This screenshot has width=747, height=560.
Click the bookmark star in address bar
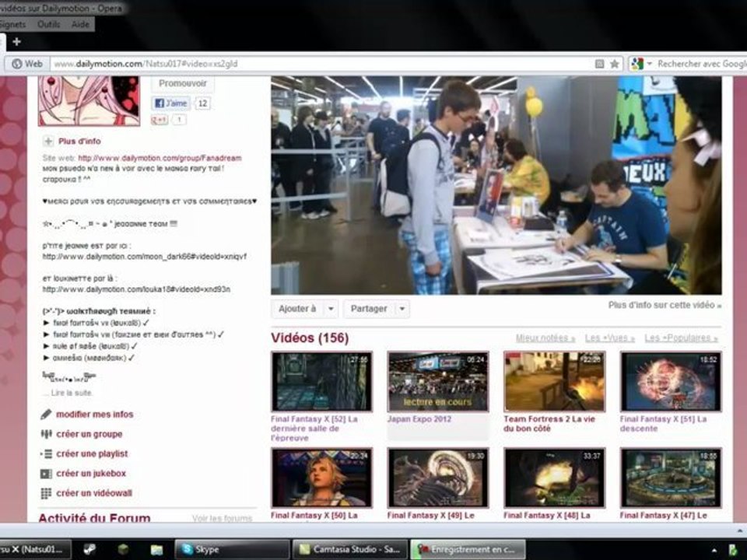coord(615,64)
